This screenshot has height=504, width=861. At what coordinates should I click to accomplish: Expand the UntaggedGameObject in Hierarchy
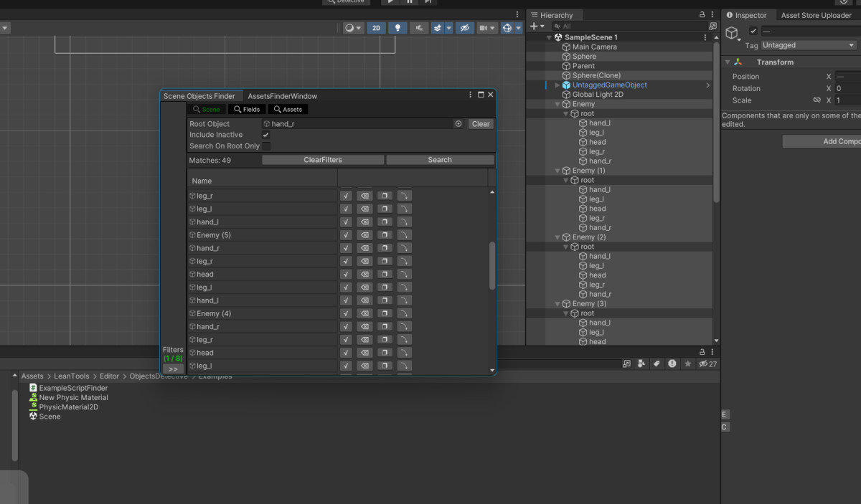[x=557, y=85]
